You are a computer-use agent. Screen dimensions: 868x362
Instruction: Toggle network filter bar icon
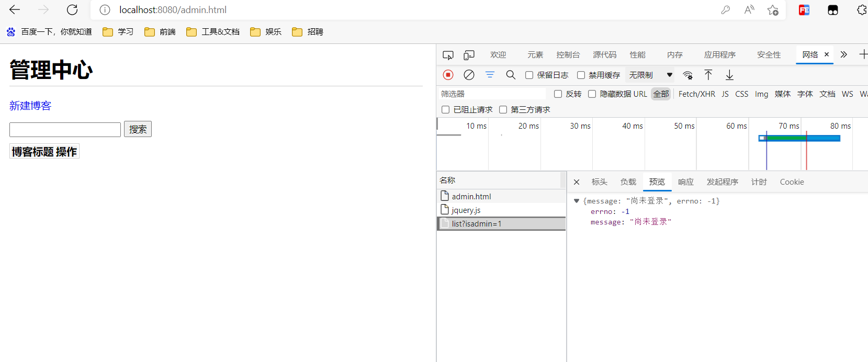490,75
